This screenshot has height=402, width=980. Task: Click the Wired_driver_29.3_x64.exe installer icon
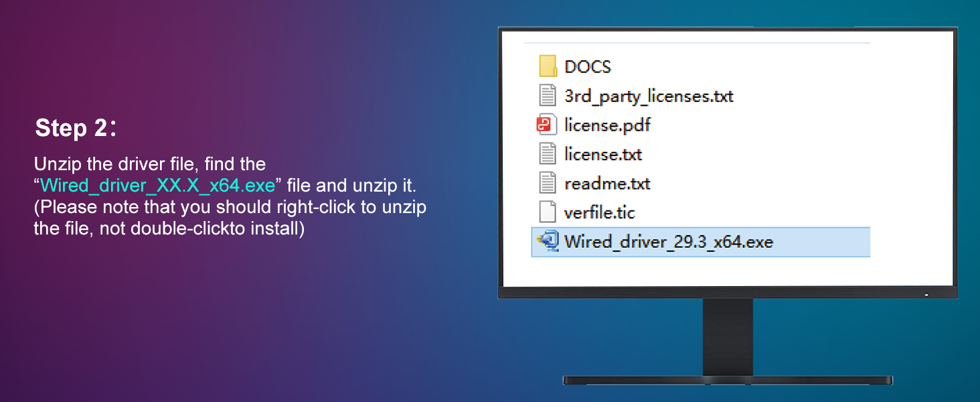tap(548, 241)
